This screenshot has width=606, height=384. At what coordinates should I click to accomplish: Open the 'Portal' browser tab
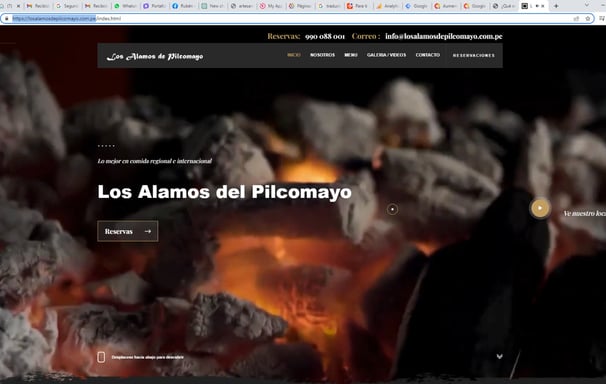pyautogui.click(x=155, y=6)
